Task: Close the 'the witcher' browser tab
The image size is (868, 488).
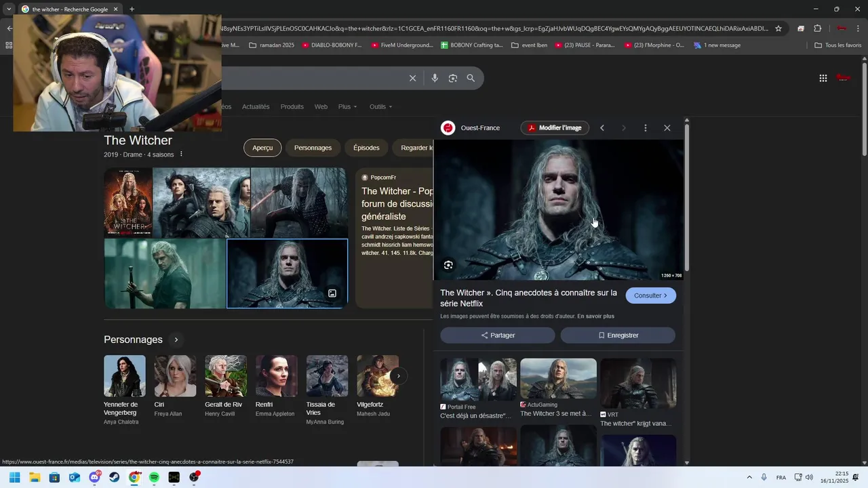Action: tap(115, 9)
